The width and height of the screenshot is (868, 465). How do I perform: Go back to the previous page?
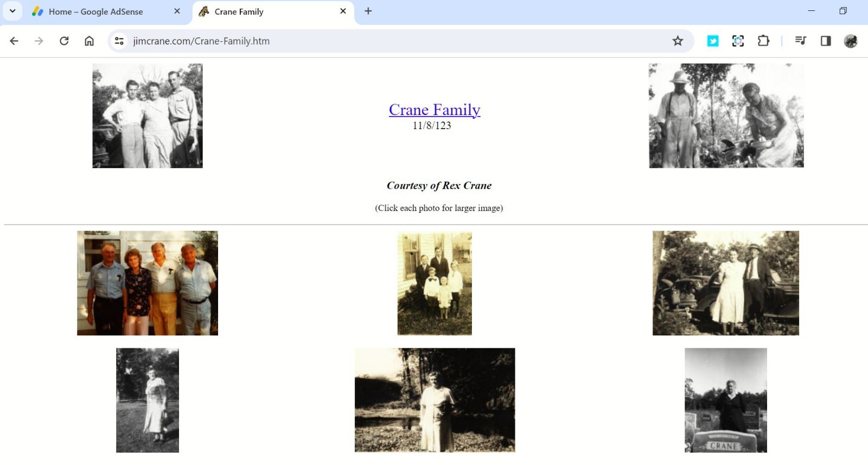click(14, 41)
